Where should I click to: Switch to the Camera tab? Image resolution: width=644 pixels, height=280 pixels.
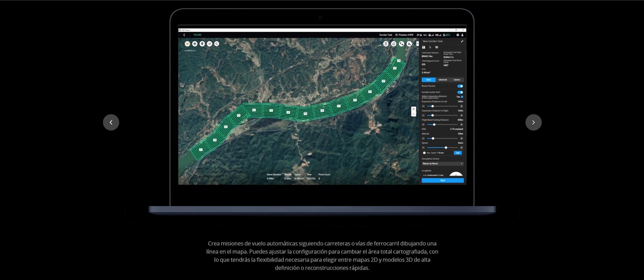[x=457, y=80]
